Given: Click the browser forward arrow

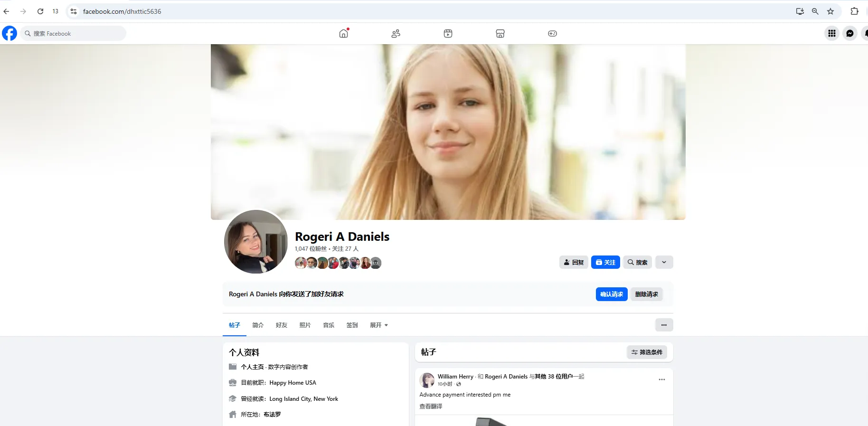Looking at the screenshot, I should click(23, 11).
